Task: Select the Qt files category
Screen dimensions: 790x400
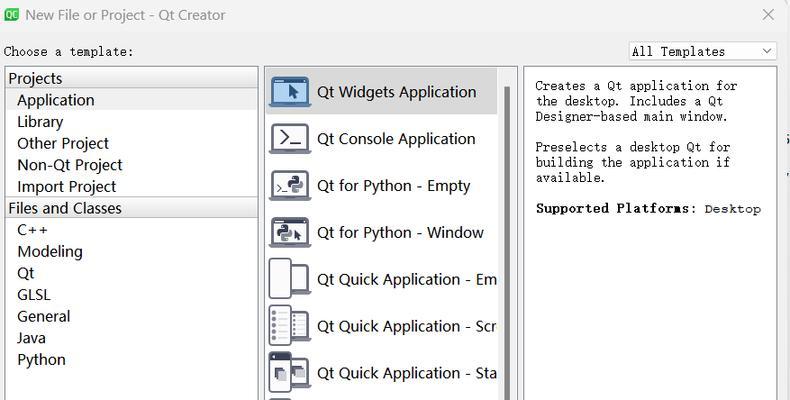Action: 131,273
